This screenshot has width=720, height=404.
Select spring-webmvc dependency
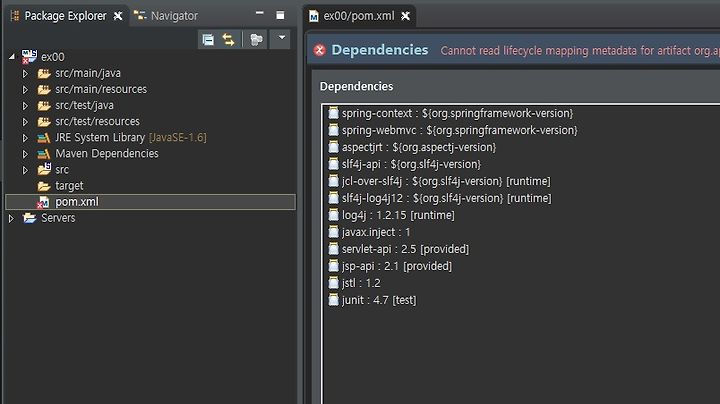(460, 130)
